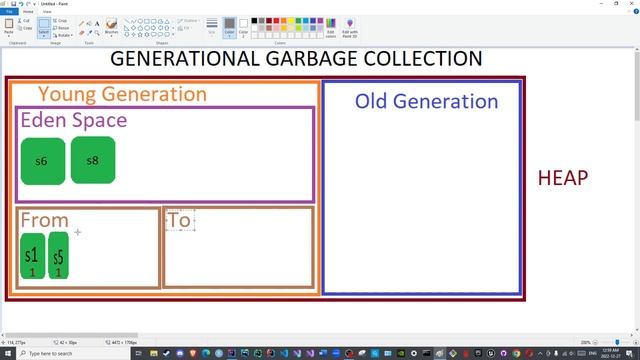Open the shape Outline dropdown
Screen dimensions: 640x360
click(x=188, y=20)
